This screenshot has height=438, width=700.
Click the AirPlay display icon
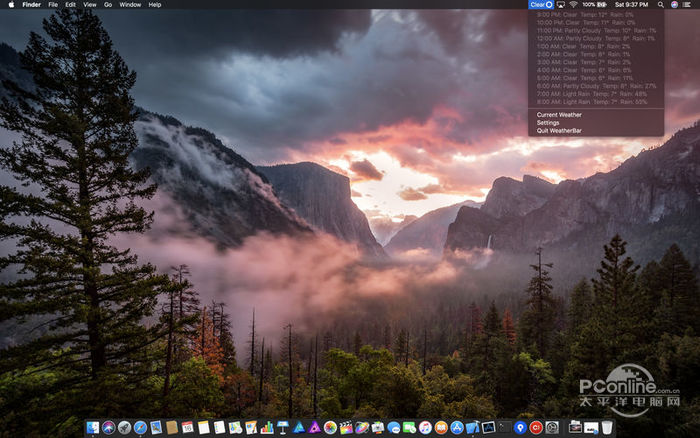coord(561,5)
